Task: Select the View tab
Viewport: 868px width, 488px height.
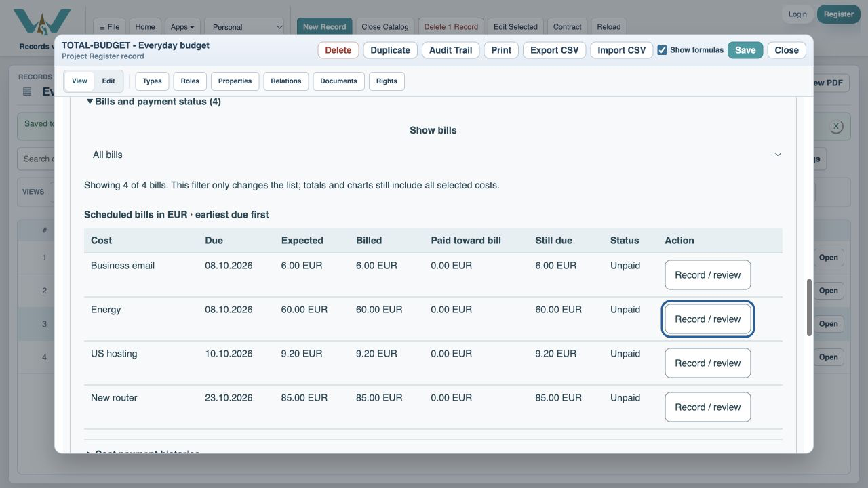Action: pyautogui.click(x=79, y=81)
